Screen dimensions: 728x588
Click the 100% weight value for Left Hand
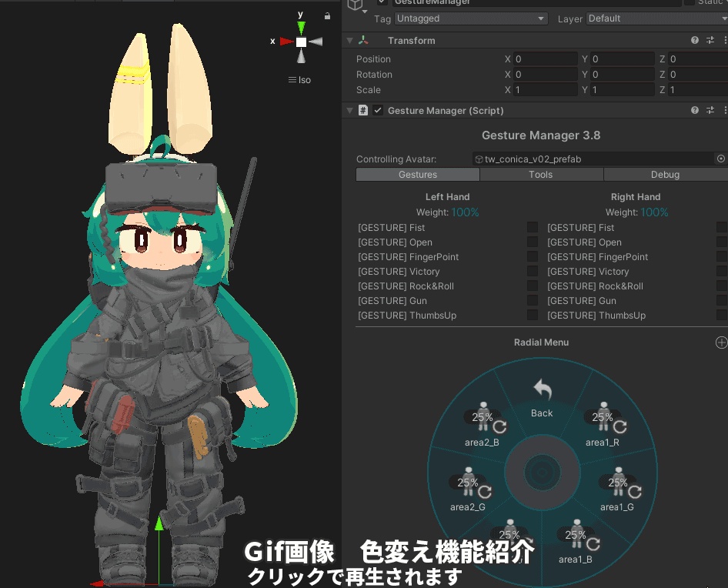click(x=465, y=212)
